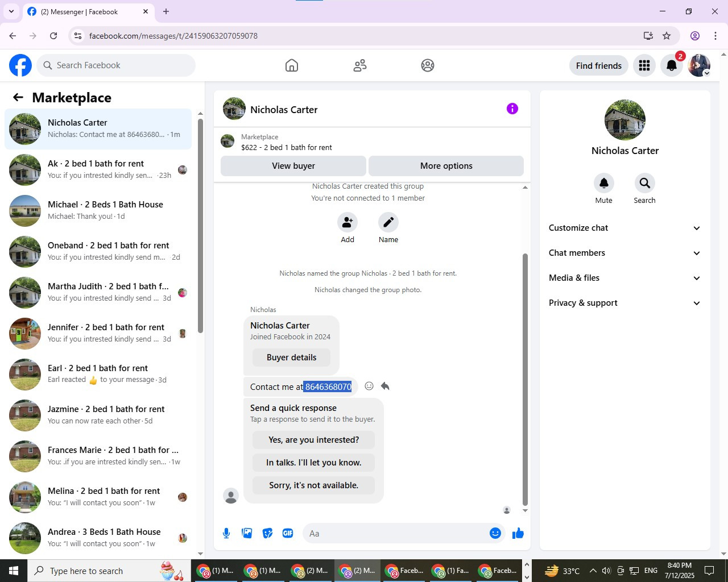Send quick response Sorry, it's not available.

tap(314, 485)
